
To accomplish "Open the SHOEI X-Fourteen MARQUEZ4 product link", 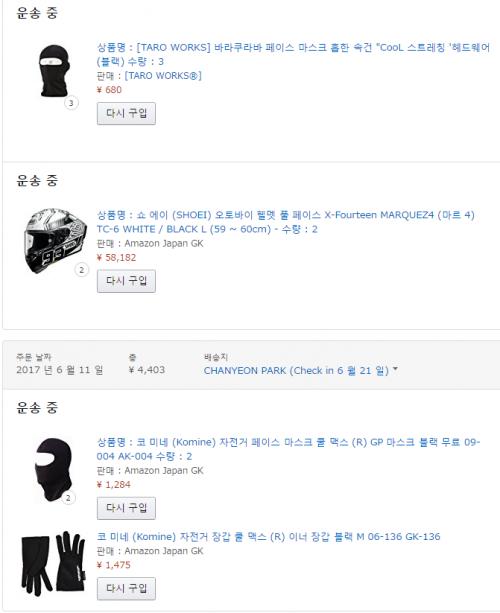I will (x=286, y=222).
